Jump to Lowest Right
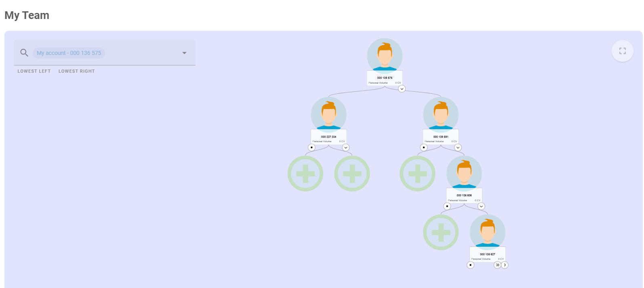Image resolution: width=644 pixels, height=288 pixels. click(x=76, y=71)
